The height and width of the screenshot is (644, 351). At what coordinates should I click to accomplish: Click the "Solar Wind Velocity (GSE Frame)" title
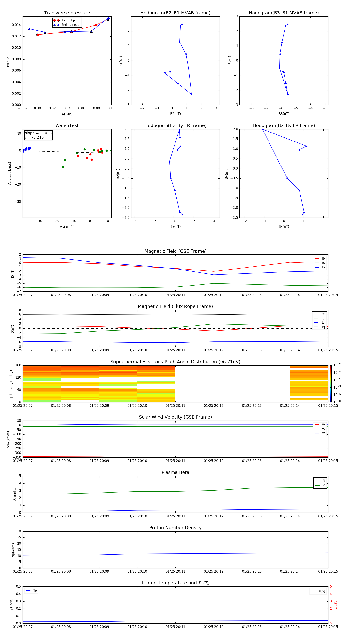click(x=175, y=417)
